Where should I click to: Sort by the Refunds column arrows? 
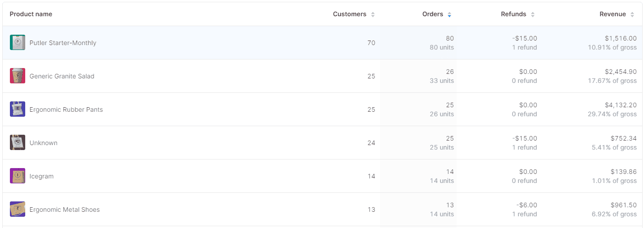(x=532, y=14)
